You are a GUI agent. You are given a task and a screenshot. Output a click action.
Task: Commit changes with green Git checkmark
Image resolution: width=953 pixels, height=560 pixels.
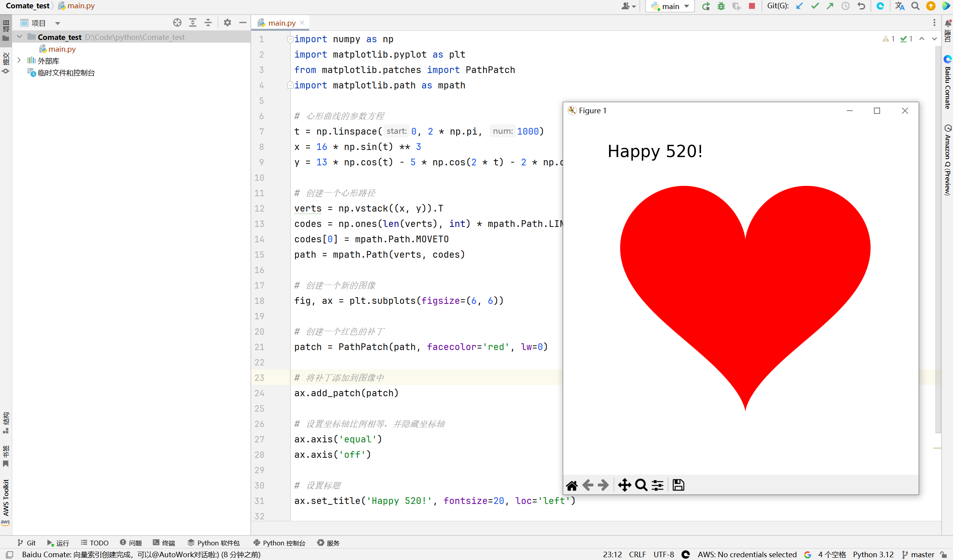point(815,6)
